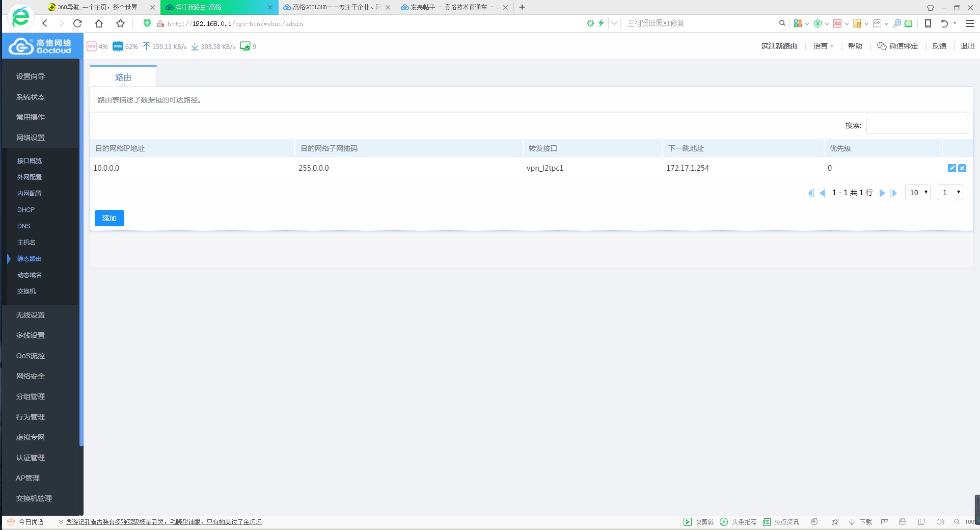The height and width of the screenshot is (530, 980).
Task: Reload the page with the refresh icon
Action: 77,23
